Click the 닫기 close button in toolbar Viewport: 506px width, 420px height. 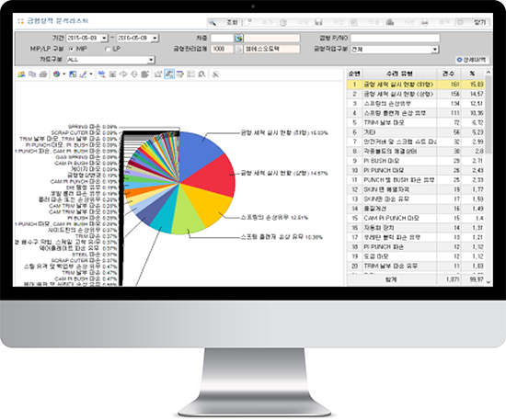(x=473, y=22)
